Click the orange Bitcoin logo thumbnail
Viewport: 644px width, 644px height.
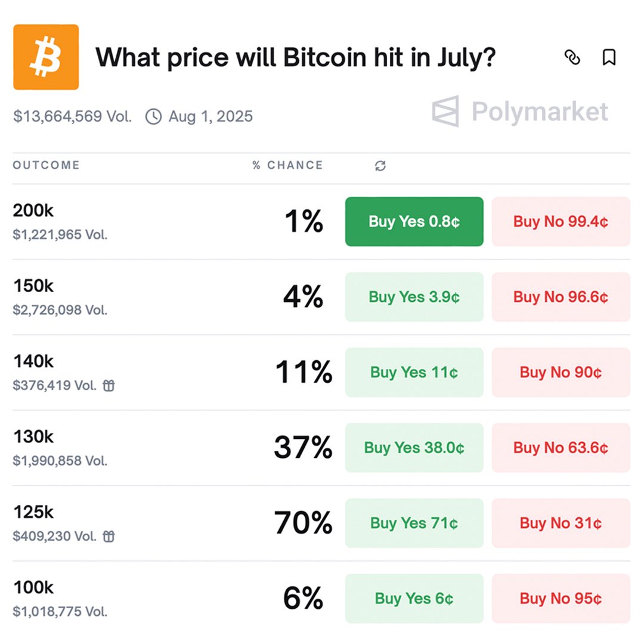(46, 57)
